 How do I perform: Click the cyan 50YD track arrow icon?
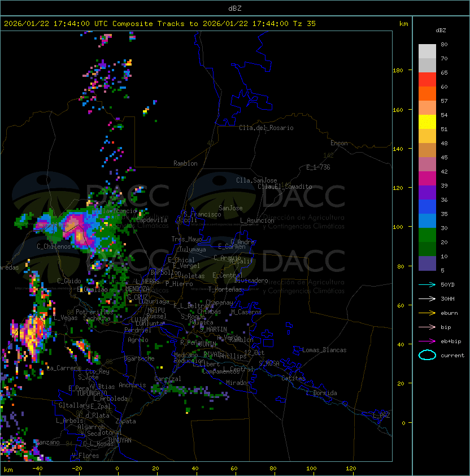[x=427, y=285]
